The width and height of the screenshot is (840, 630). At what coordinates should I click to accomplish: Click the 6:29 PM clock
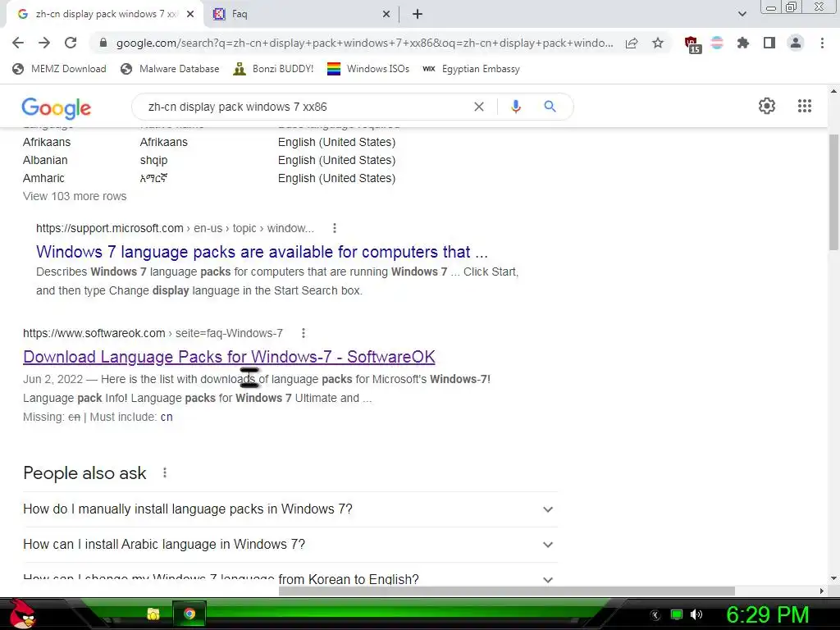coord(767,615)
